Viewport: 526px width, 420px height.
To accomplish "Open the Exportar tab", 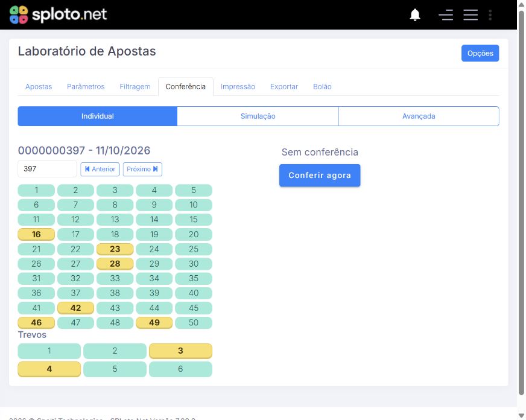I will coord(284,86).
